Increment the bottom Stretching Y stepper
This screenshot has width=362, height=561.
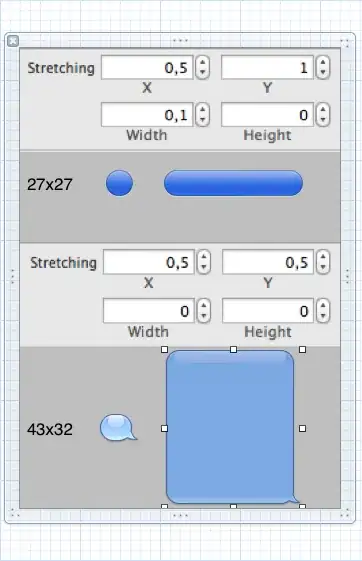click(x=323, y=257)
